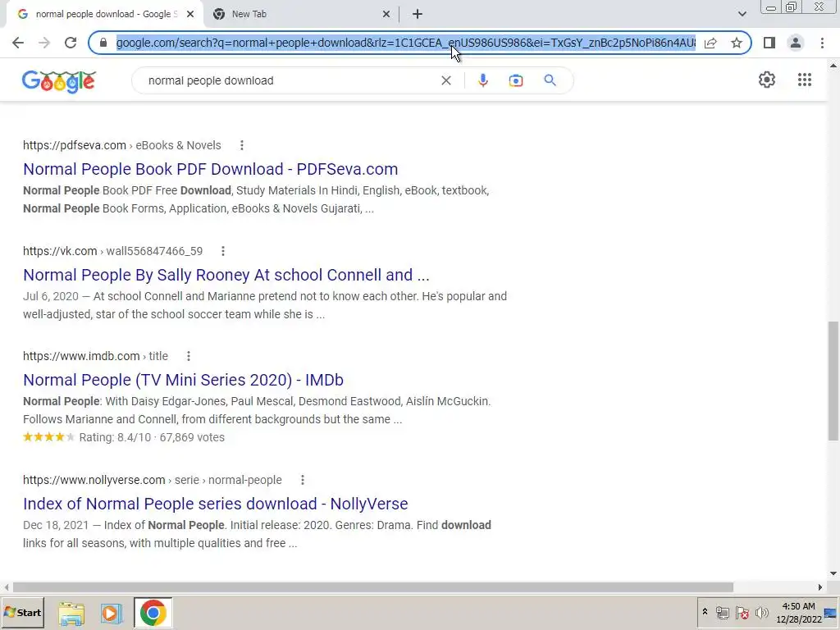Open Google apps grid
Viewport: 840px width, 630px height.
[x=804, y=80]
